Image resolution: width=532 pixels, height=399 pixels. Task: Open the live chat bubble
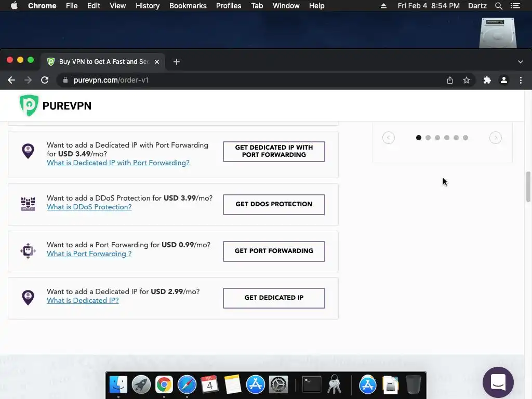pyautogui.click(x=498, y=382)
